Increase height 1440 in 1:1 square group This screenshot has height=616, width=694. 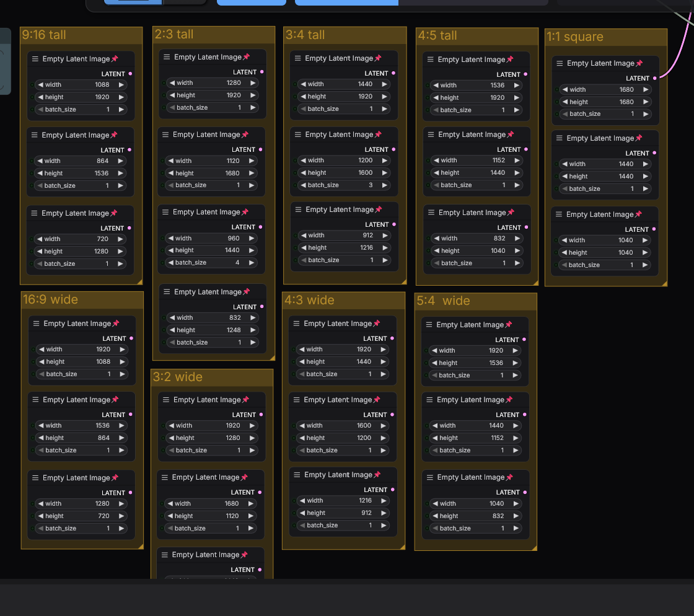point(645,176)
